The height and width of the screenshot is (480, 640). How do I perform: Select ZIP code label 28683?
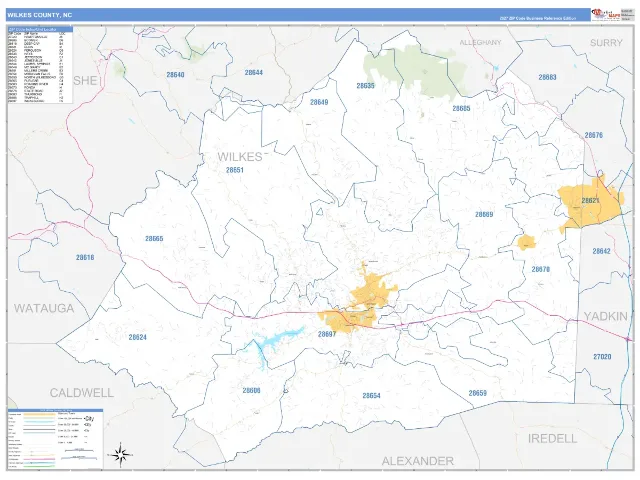(x=547, y=77)
